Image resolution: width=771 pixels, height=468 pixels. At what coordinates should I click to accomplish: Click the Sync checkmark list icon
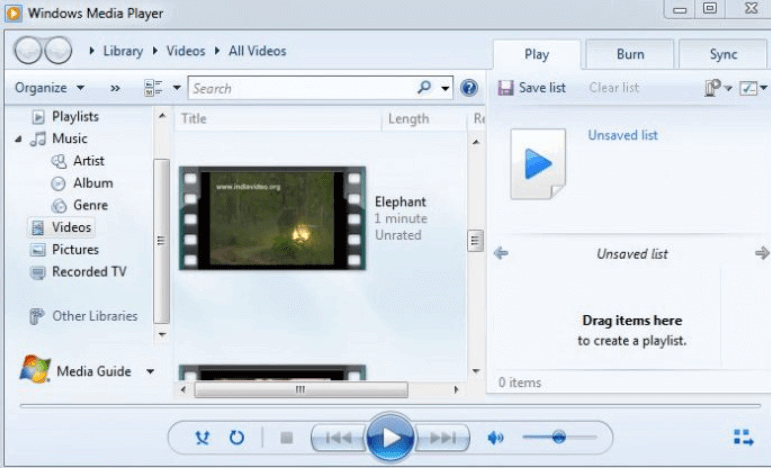[748, 88]
